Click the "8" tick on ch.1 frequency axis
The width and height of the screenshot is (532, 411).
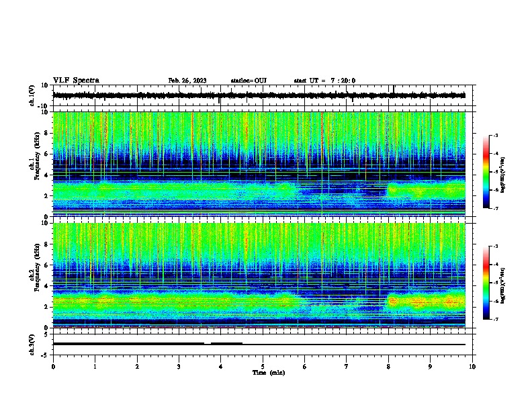(x=47, y=133)
